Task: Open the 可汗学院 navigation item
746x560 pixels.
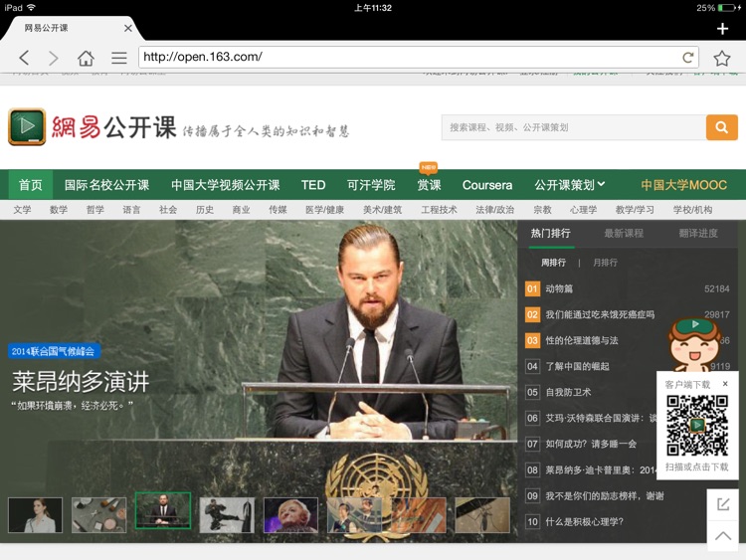Action: click(371, 185)
